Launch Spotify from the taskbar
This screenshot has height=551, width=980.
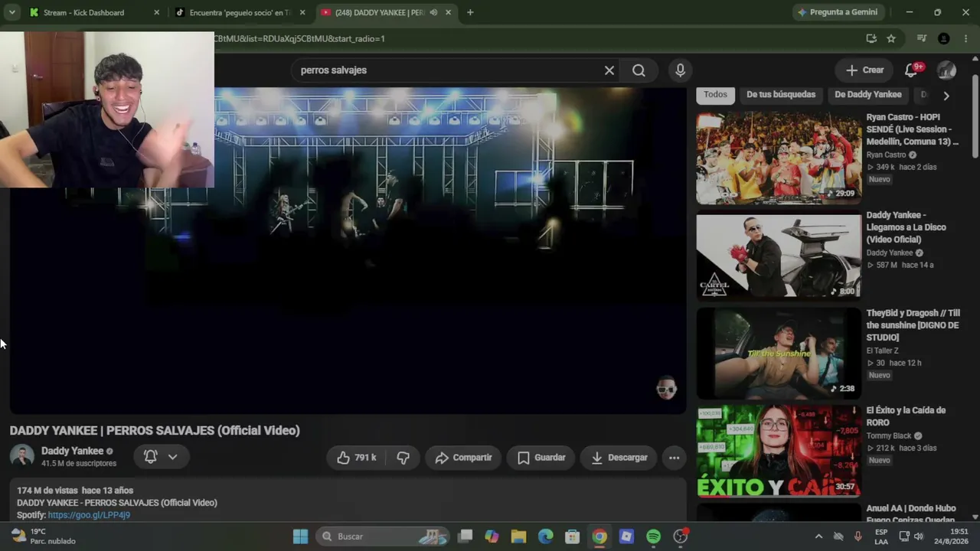pyautogui.click(x=653, y=536)
